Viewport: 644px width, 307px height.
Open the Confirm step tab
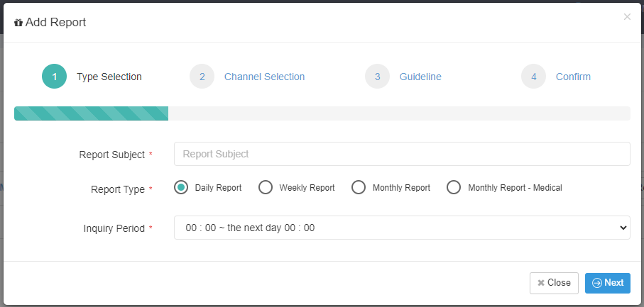tap(574, 77)
